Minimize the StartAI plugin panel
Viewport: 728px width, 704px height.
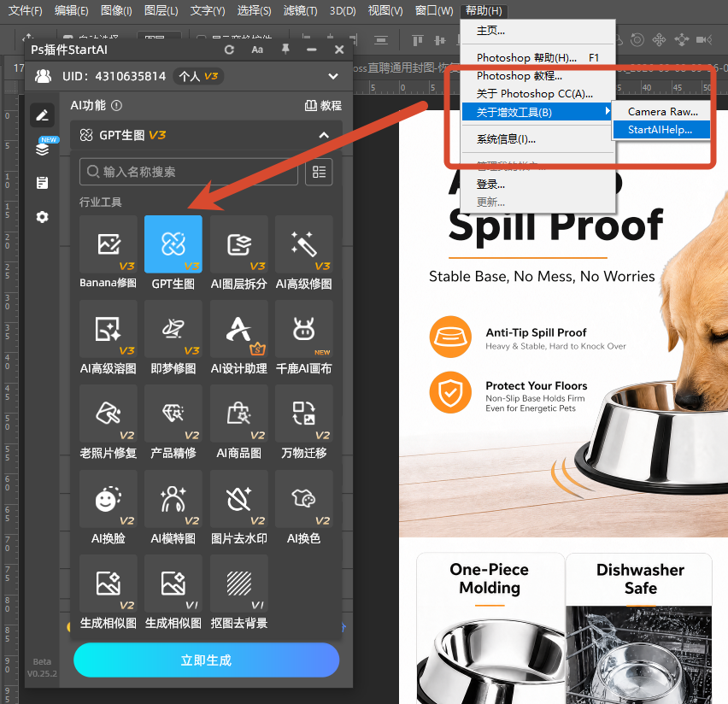[312, 50]
